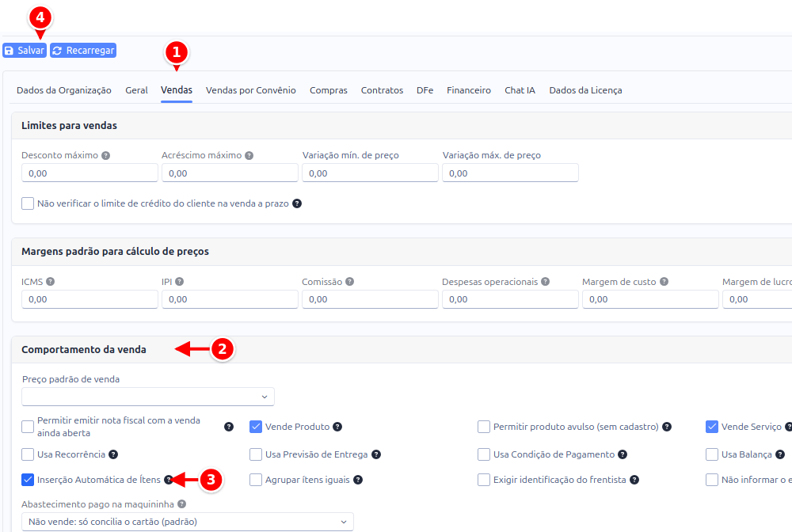The image size is (792, 532).
Task: Click the IPI help icon
Action: coord(179,282)
